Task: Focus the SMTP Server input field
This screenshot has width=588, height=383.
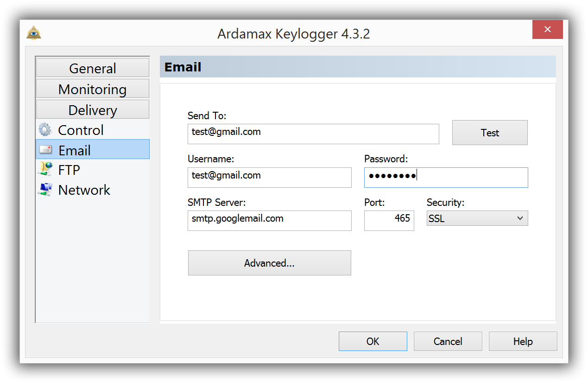Action: [270, 221]
